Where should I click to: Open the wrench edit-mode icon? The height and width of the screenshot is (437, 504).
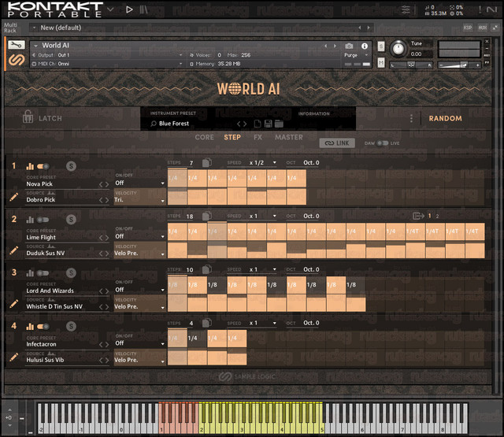tap(16, 45)
